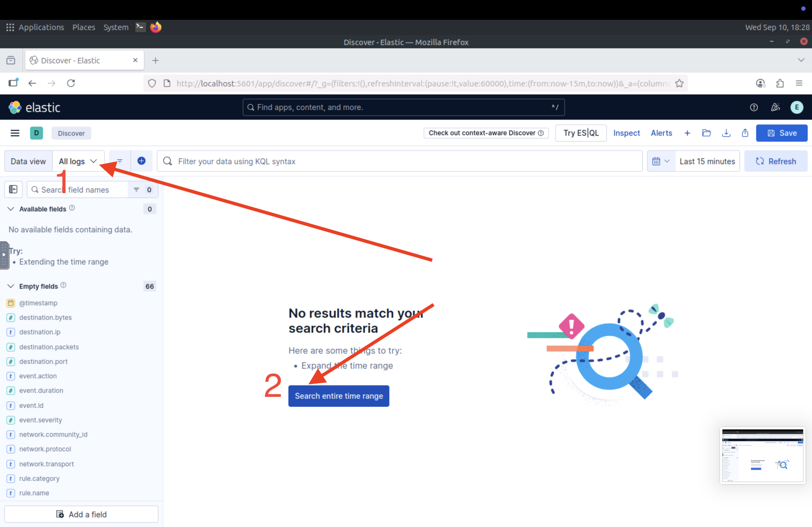Click the Inspect link
The height and width of the screenshot is (527, 812).
626,133
